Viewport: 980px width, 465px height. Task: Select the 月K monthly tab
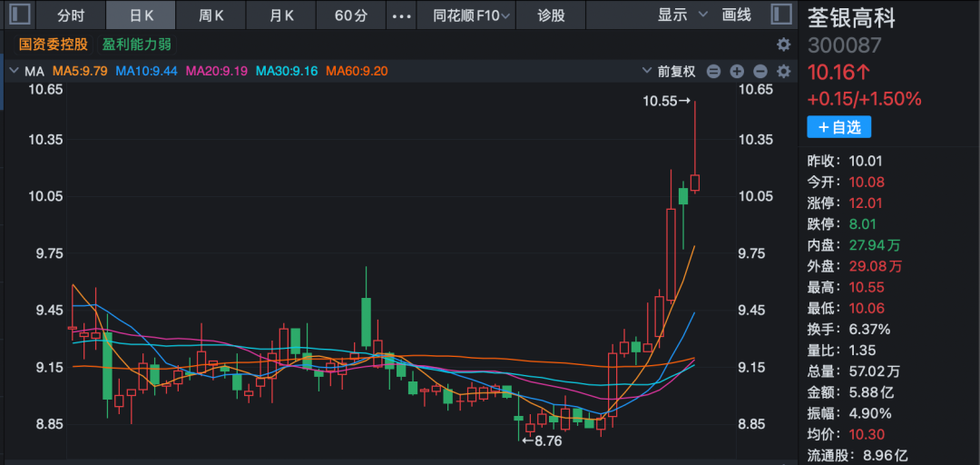282,15
